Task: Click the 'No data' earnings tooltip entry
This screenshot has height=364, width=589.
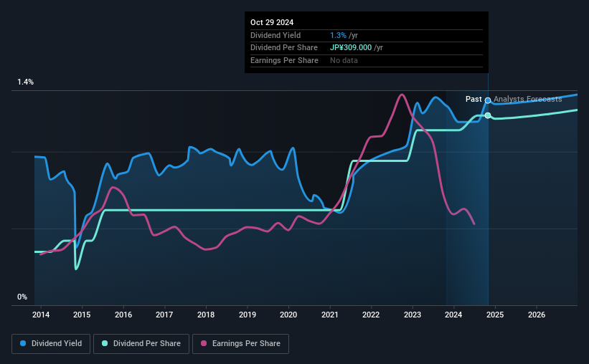Action: click(344, 60)
